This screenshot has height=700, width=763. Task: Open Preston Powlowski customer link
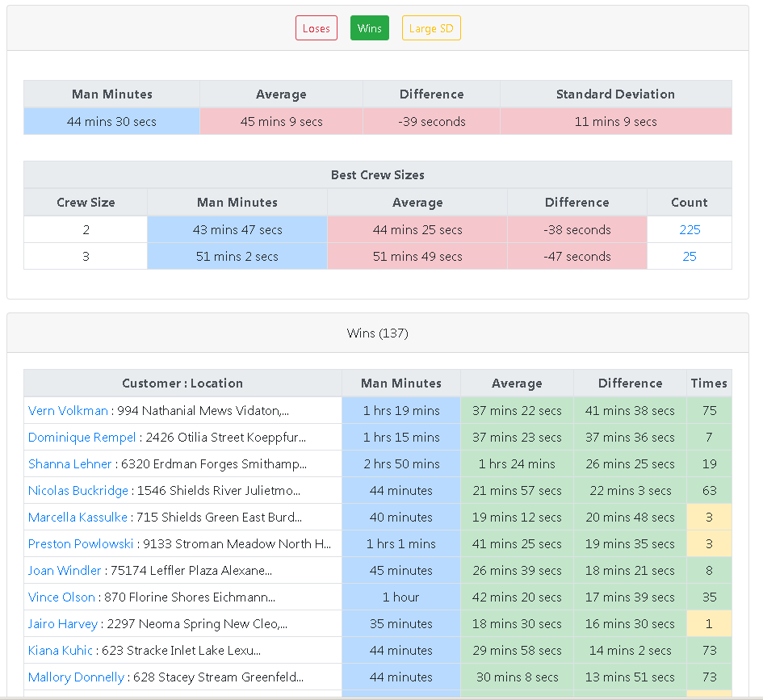[81, 544]
